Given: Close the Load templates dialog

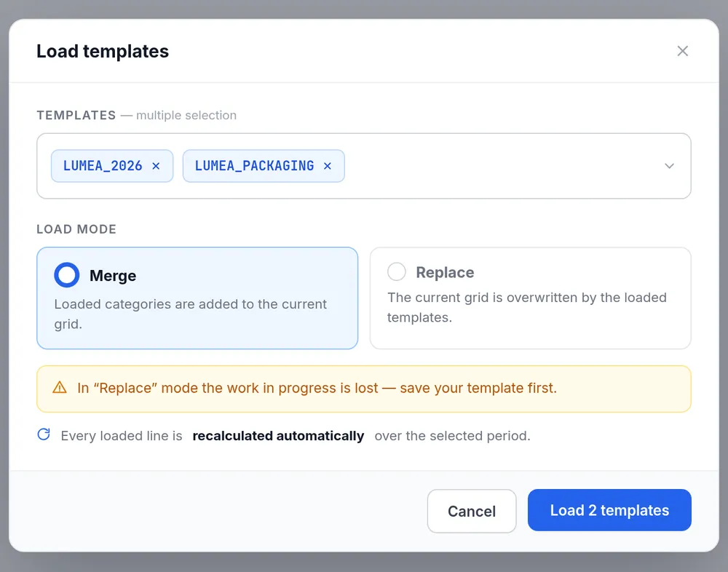Looking at the screenshot, I should (x=682, y=51).
